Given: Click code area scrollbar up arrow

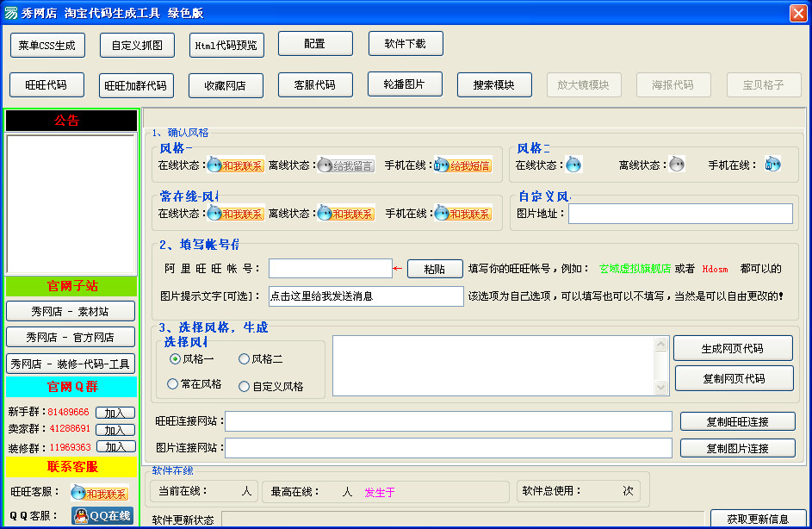Looking at the screenshot, I should point(660,344).
